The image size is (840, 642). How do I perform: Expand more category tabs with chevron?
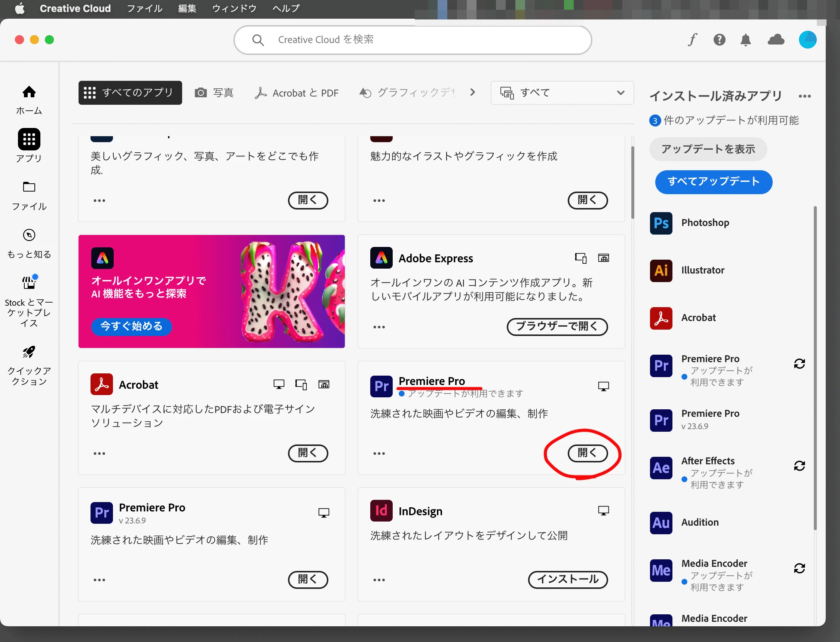coord(472,92)
